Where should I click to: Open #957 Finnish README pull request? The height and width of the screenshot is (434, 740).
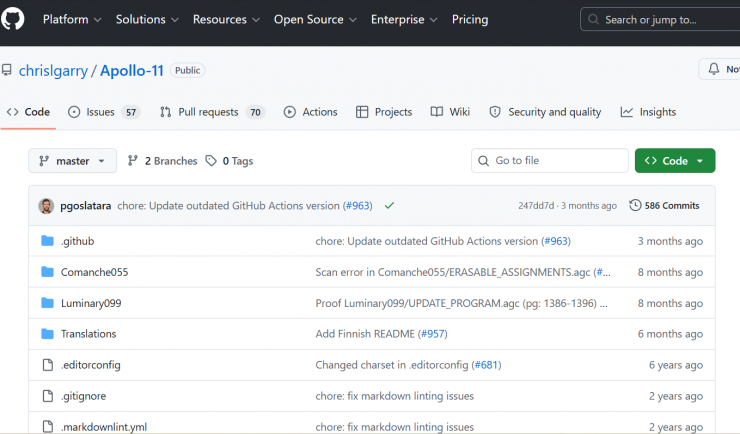coord(433,334)
